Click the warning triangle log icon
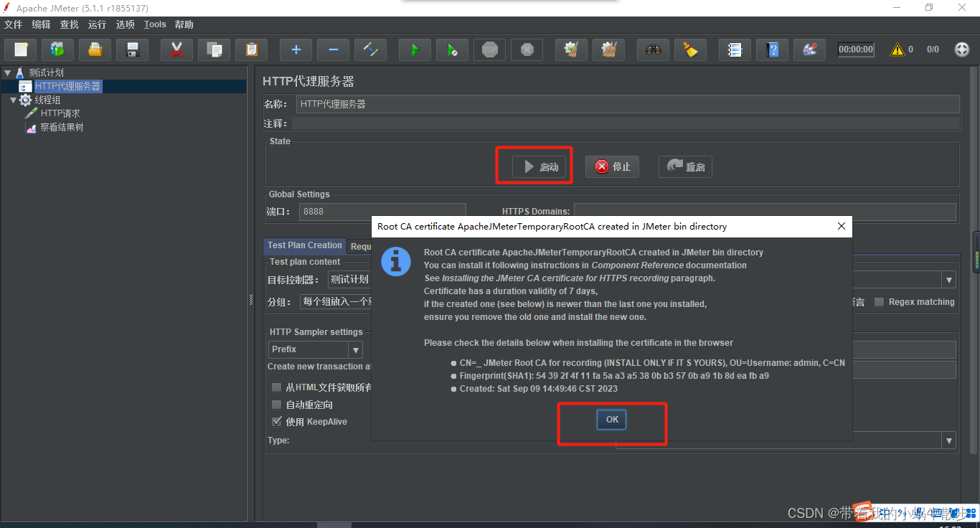This screenshot has height=528, width=980. (x=897, y=49)
